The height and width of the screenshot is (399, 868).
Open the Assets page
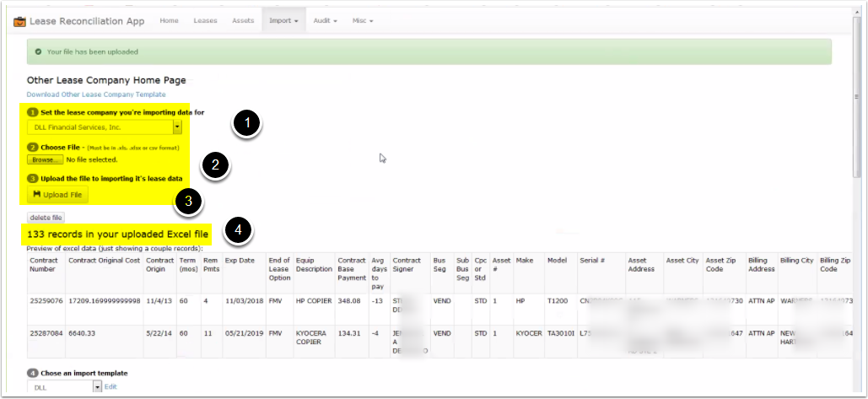(243, 20)
